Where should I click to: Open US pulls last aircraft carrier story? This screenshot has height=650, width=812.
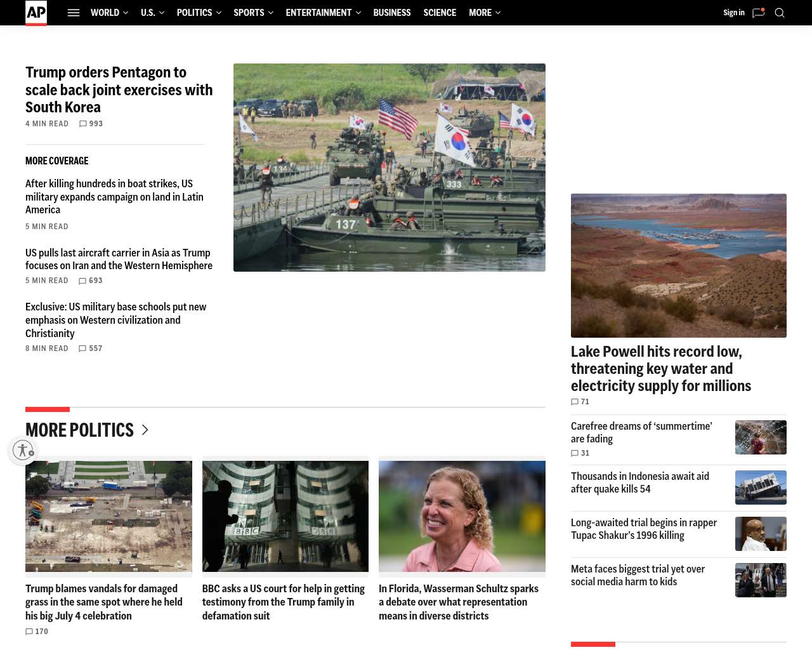(119, 259)
